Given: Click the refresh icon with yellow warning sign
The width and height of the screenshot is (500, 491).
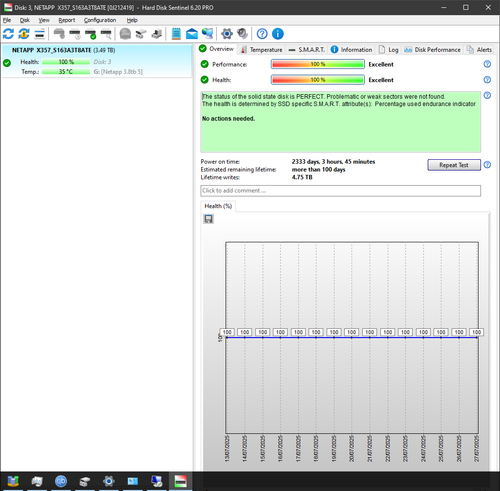Looking at the screenshot, I should tap(24, 34).
